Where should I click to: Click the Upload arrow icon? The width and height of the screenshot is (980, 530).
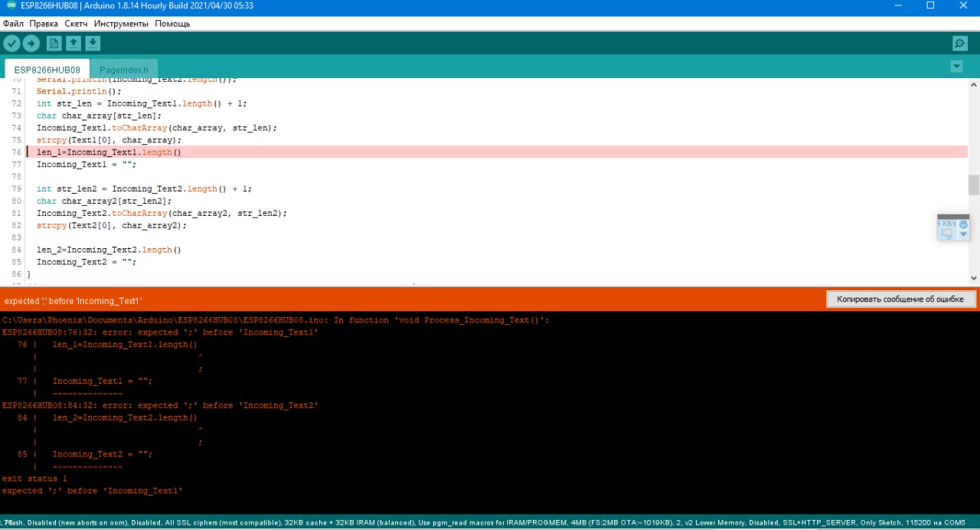click(x=31, y=44)
